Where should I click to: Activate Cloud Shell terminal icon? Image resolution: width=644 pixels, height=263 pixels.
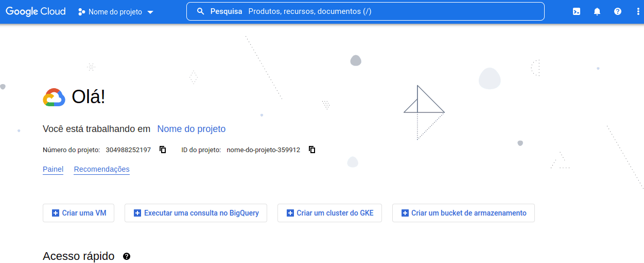[x=577, y=11]
